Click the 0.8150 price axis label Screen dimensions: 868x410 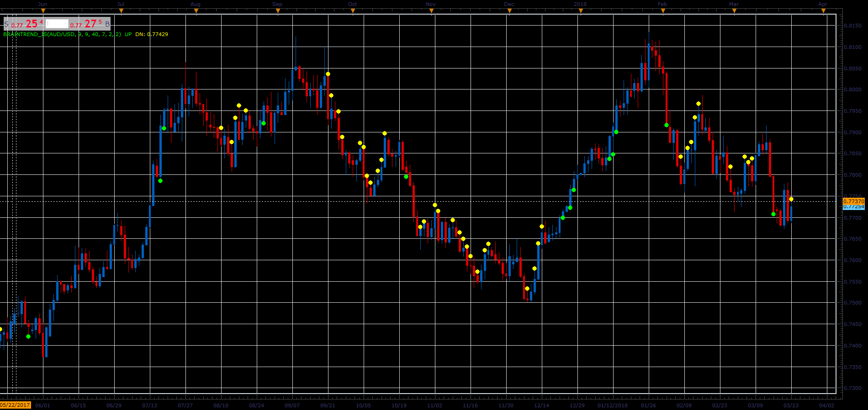pyautogui.click(x=853, y=26)
